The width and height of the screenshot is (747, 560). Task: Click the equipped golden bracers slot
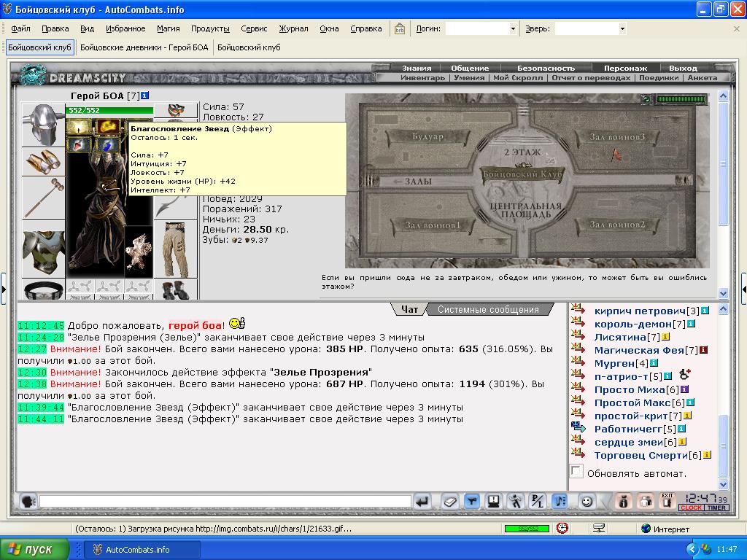point(43,162)
